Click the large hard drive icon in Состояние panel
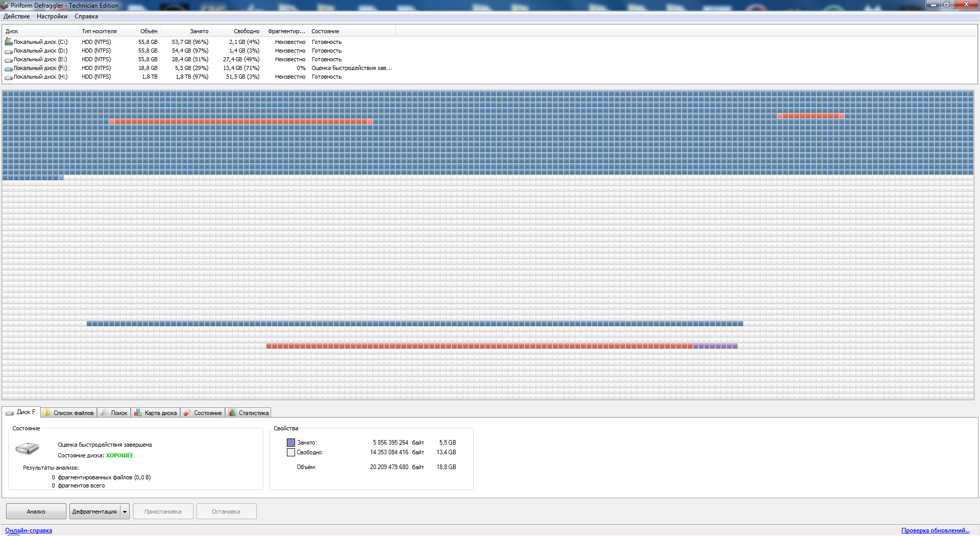980x536 pixels. [x=27, y=449]
